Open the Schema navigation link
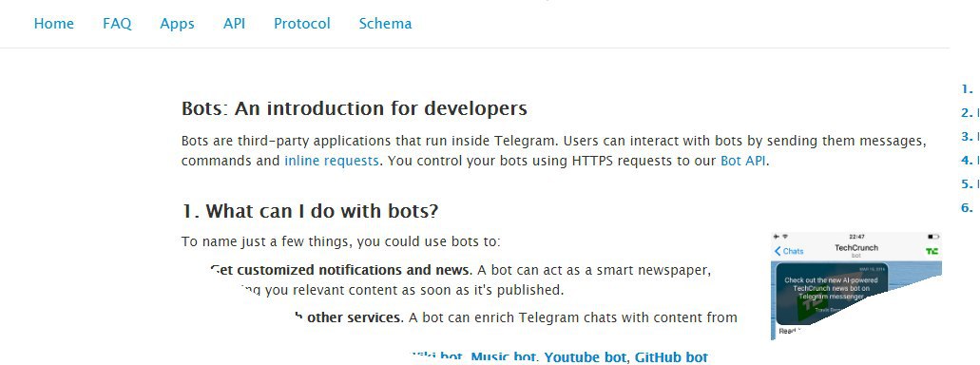 click(385, 24)
